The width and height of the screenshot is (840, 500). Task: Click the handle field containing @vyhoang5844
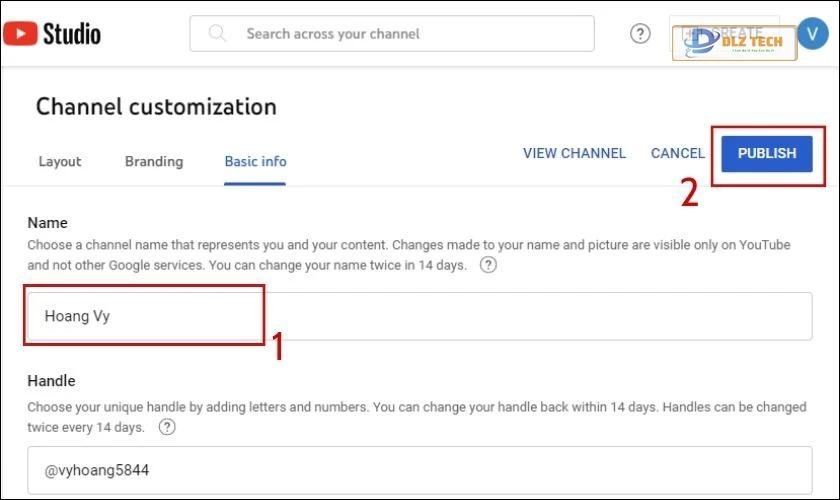coord(420,470)
